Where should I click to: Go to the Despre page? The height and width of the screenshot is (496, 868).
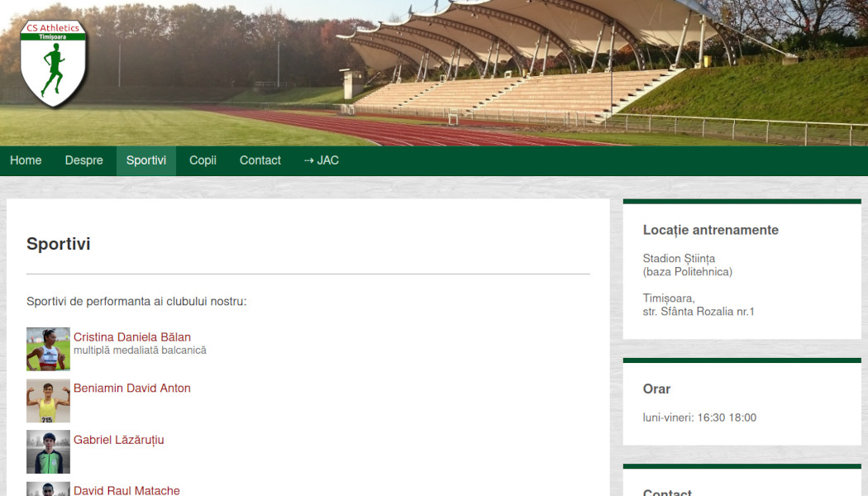[x=84, y=160]
